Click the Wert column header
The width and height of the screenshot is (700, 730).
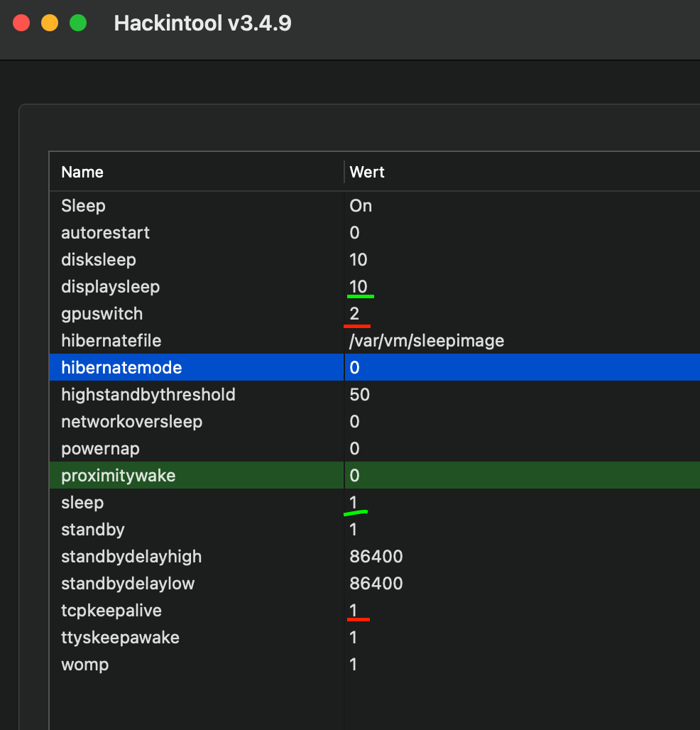367,173
